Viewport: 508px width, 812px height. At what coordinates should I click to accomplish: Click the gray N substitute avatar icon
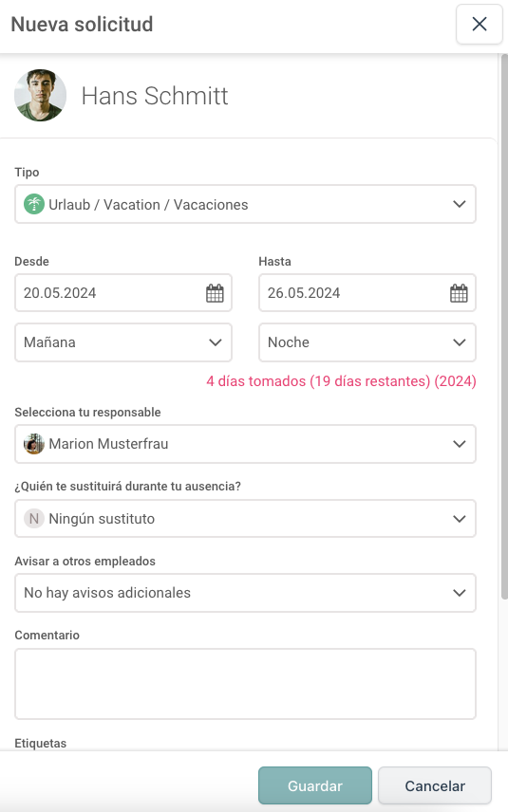coord(34,518)
